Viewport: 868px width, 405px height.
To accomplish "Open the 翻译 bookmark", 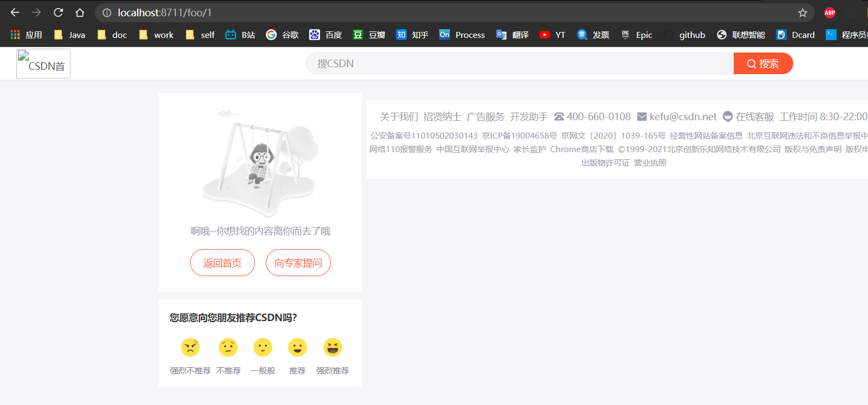I will pyautogui.click(x=512, y=35).
